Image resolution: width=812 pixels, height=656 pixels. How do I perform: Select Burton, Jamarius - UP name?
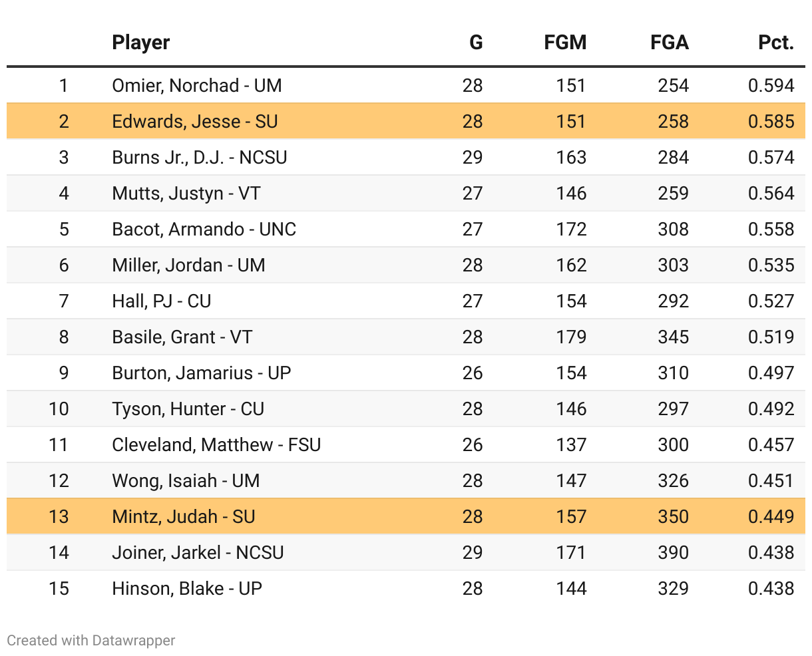(x=202, y=373)
